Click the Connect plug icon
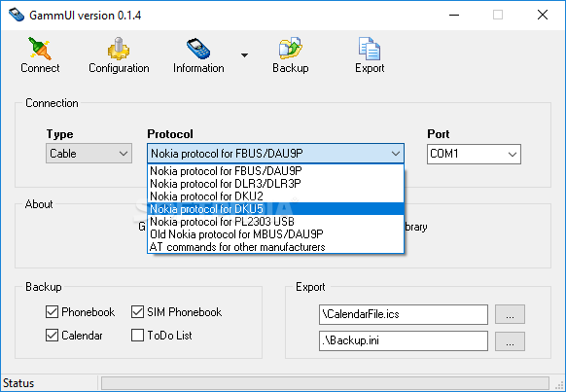566x392 pixels. coord(40,49)
